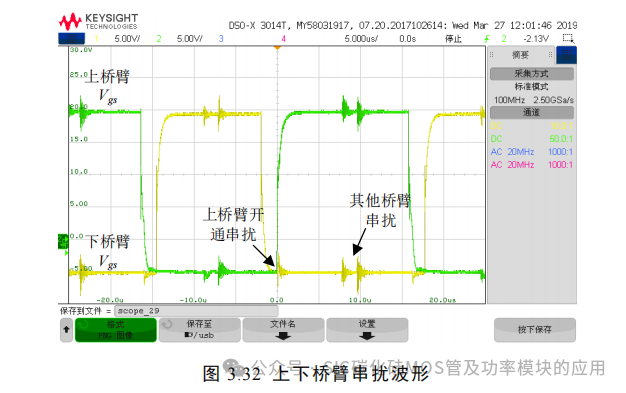
Task: Enable channel 3 blue indicator
Action: pyautogui.click(x=221, y=39)
